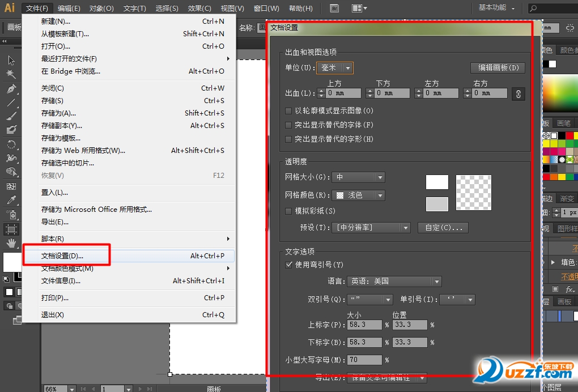Select the Selection arrow tool
This screenshot has width=578, height=392.
click(x=11, y=61)
